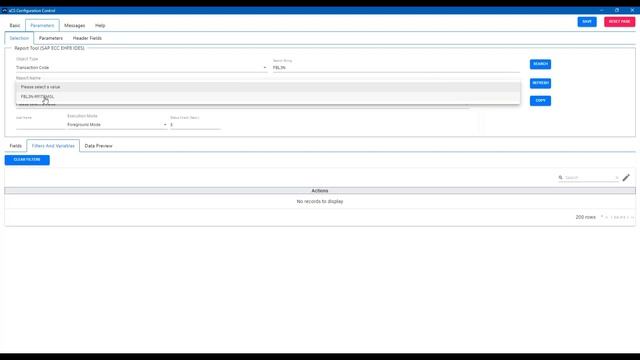Open the Header Fields sub-tab

coord(87,38)
